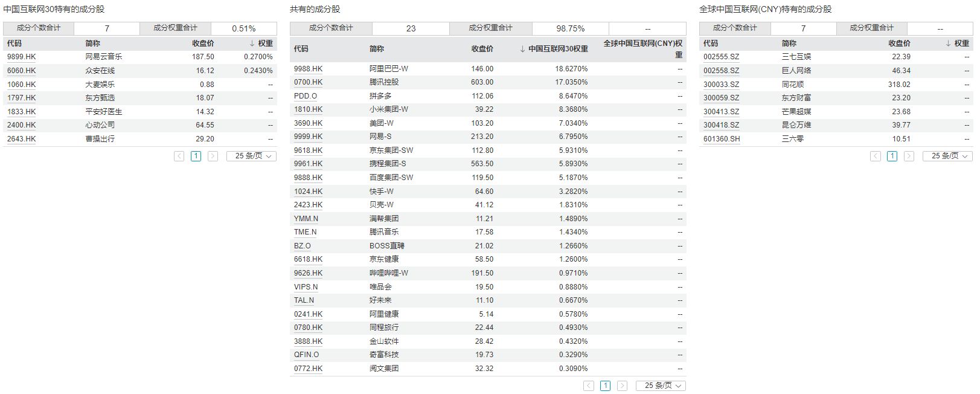
Task: Click previous page arrow in middle table
Action: [x=589, y=386]
